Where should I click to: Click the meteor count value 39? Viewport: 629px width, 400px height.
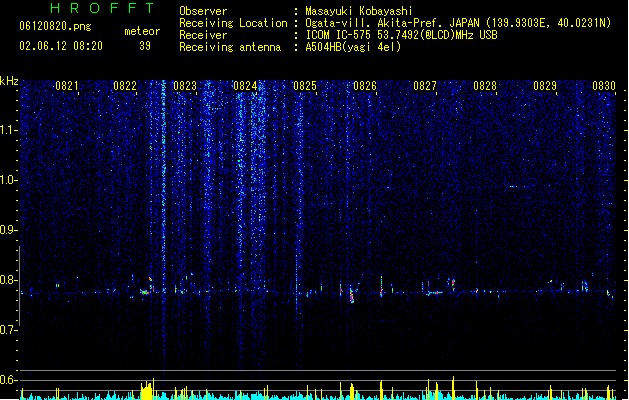tap(145, 46)
